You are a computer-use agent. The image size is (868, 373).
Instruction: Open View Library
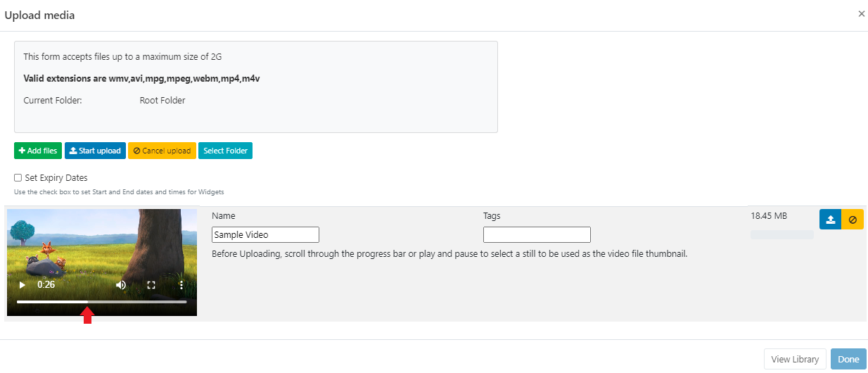(795, 359)
